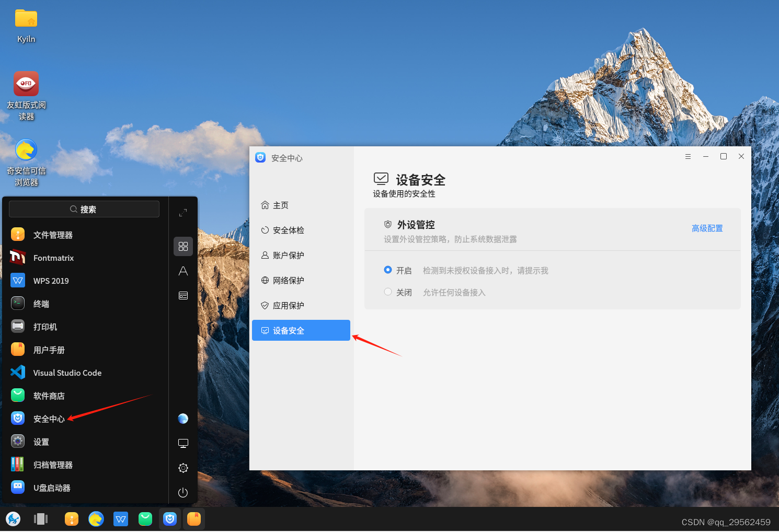The image size is (779, 532).
Task: Maximize the 安全中心 window
Action: click(724, 156)
